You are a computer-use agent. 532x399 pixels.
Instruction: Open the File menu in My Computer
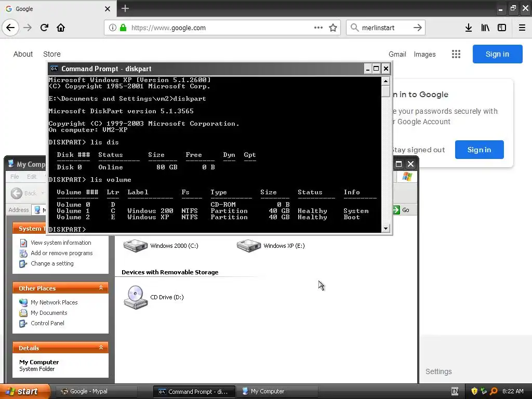tap(15, 177)
